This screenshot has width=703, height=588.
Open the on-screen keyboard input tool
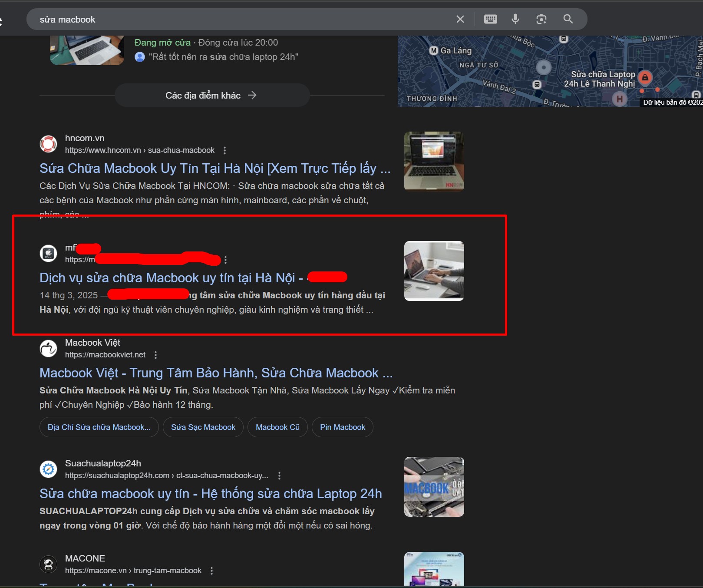point(490,19)
